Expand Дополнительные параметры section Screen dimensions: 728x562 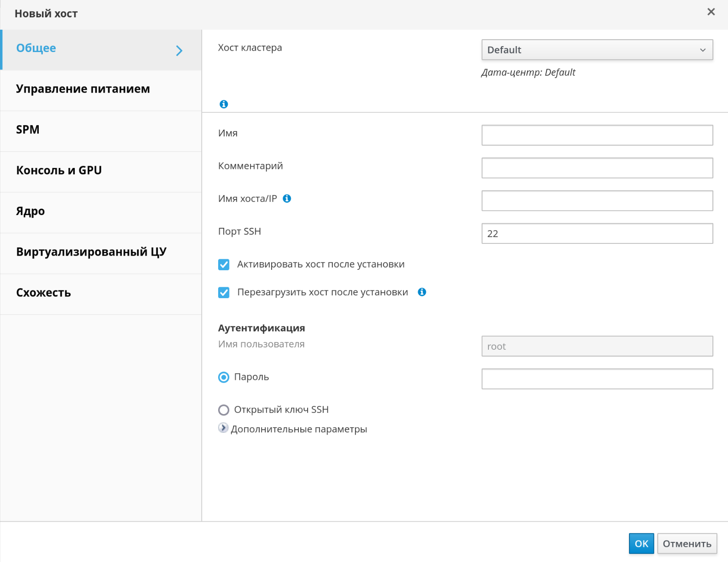click(x=223, y=428)
